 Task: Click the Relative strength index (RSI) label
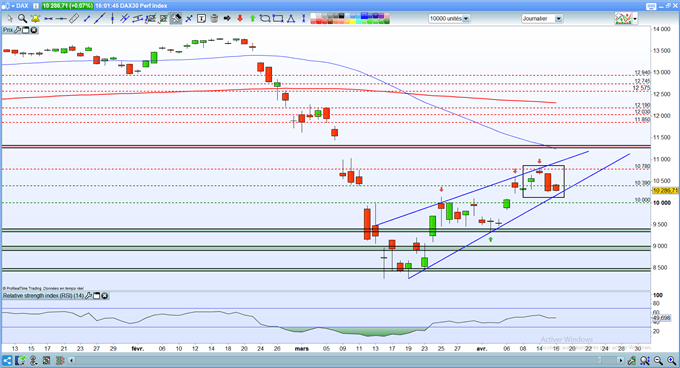point(43,296)
